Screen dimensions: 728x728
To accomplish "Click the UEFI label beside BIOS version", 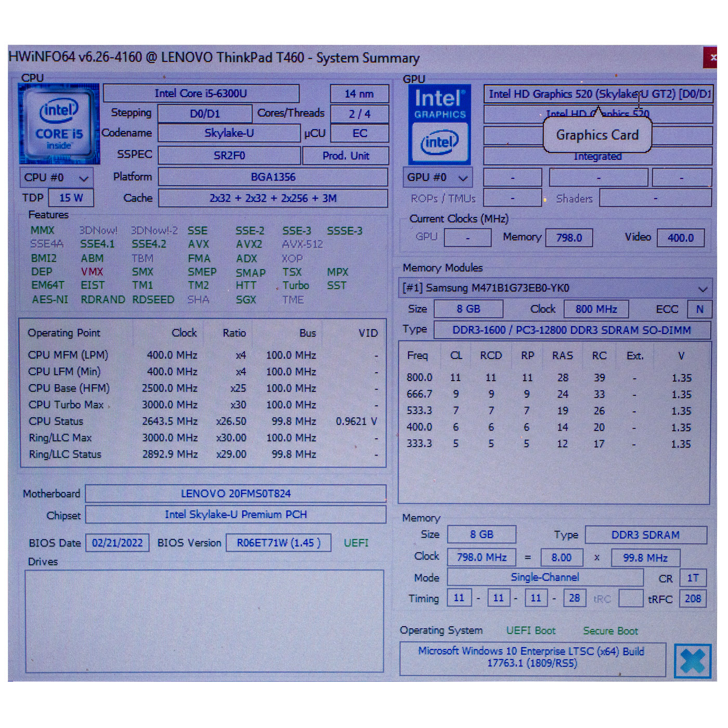I will 356,543.
